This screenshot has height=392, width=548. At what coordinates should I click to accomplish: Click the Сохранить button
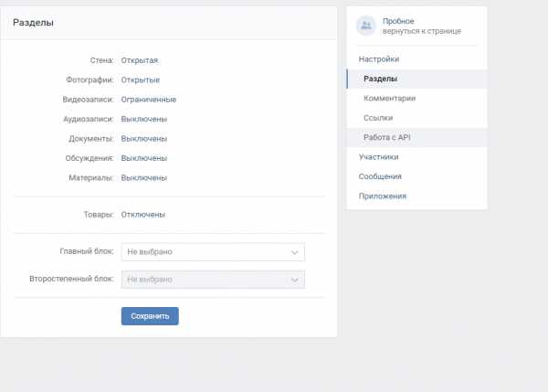(150, 316)
